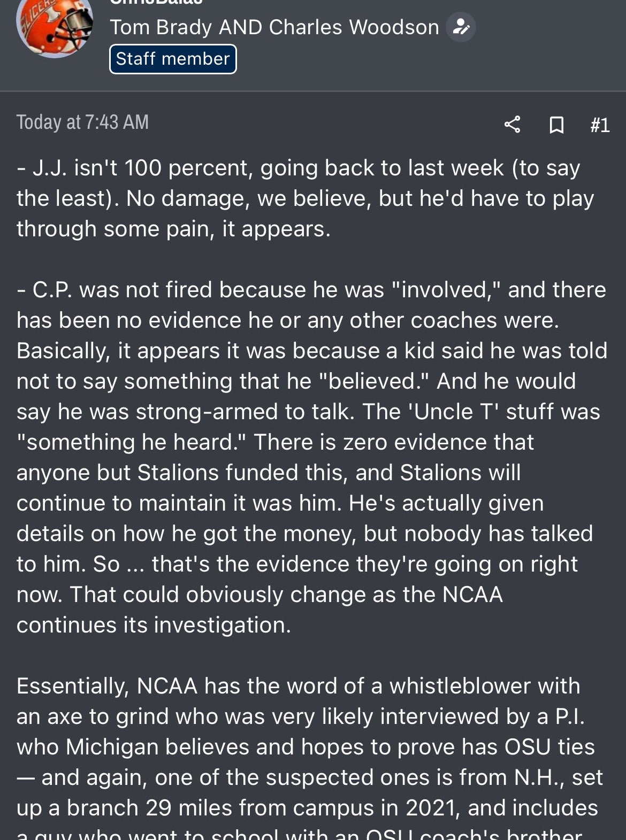Open the "#1" post permalink
The height and width of the screenshot is (840, 626).
click(x=600, y=125)
